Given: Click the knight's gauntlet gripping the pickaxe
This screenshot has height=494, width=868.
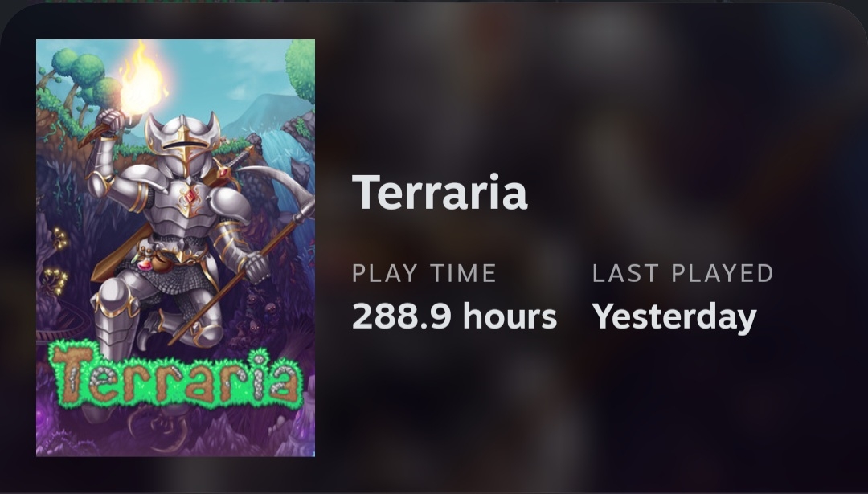Looking at the screenshot, I should [x=256, y=266].
